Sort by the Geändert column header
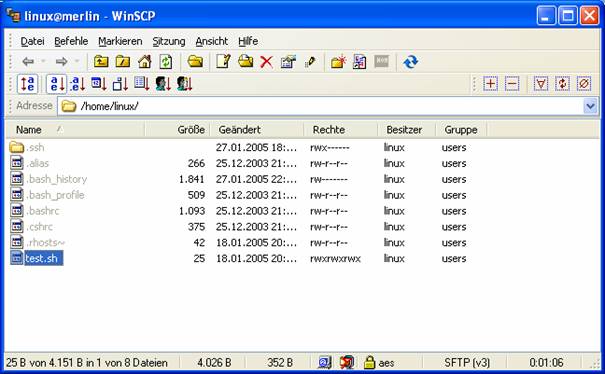605x374 pixels. click(x=257, y=130)
